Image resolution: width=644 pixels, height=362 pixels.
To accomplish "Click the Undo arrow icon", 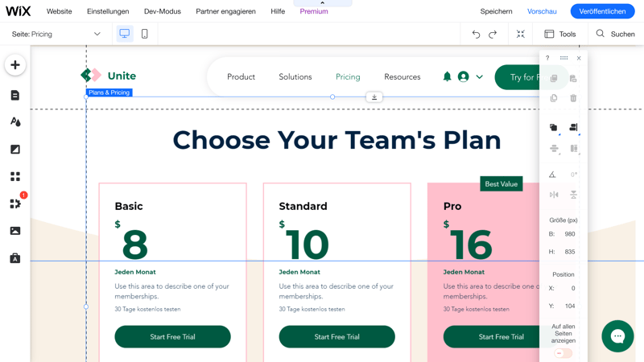I will click(x=476, y=34).
